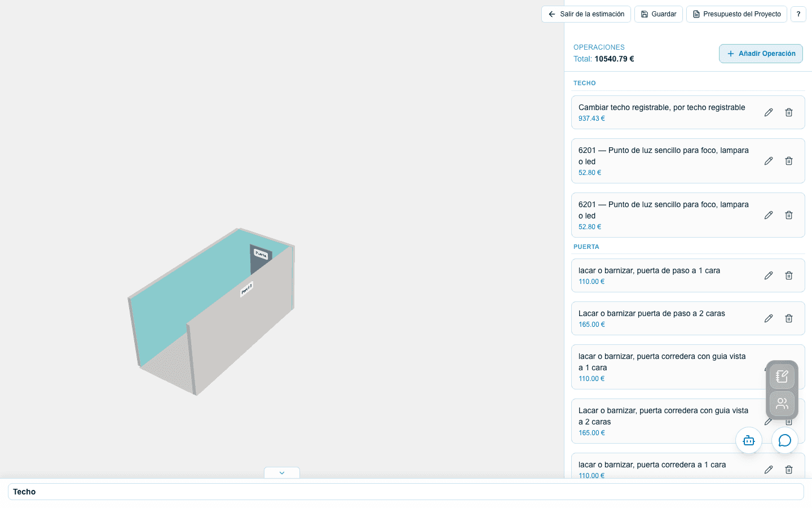
Task: Click Añadir Operación
Action: click(761, 54)
